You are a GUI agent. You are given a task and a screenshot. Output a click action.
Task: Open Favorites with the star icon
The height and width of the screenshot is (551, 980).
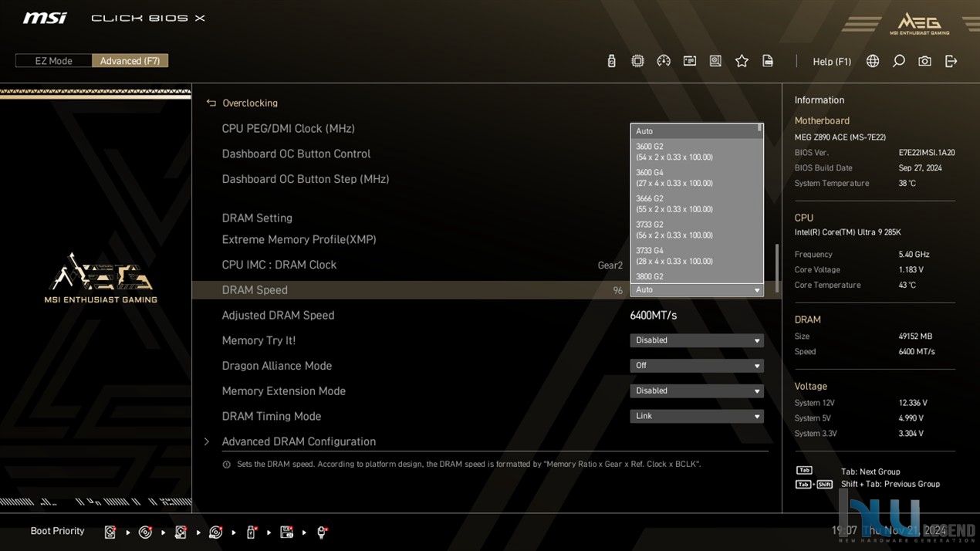742,61
